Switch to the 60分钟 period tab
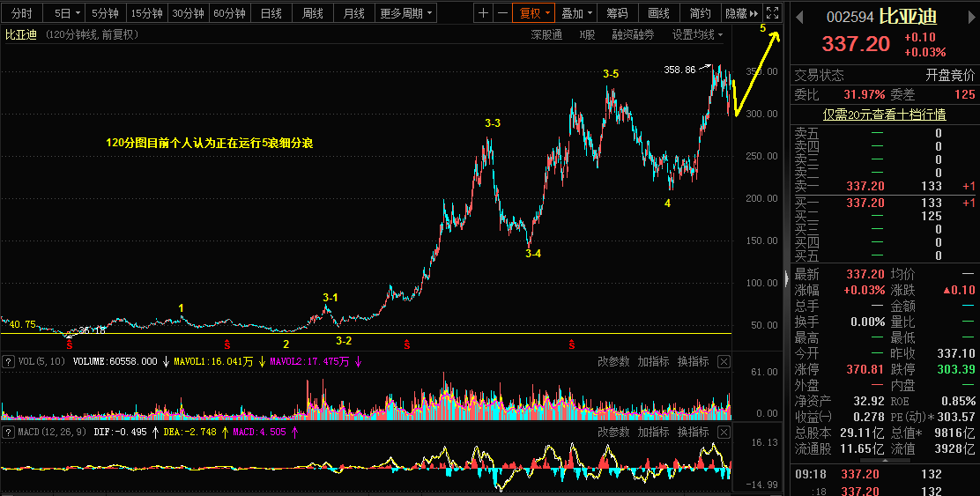Viewport: 980px width, 496px height. 229,13
